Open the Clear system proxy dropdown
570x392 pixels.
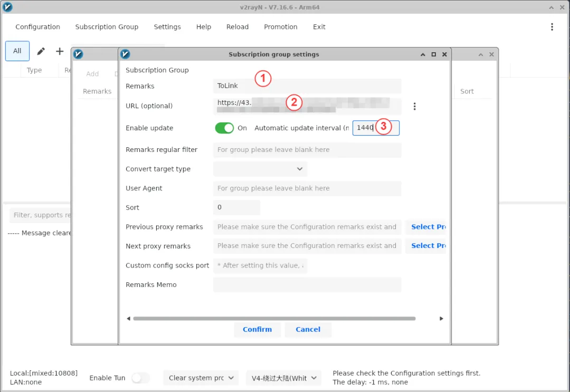(201, 378)
